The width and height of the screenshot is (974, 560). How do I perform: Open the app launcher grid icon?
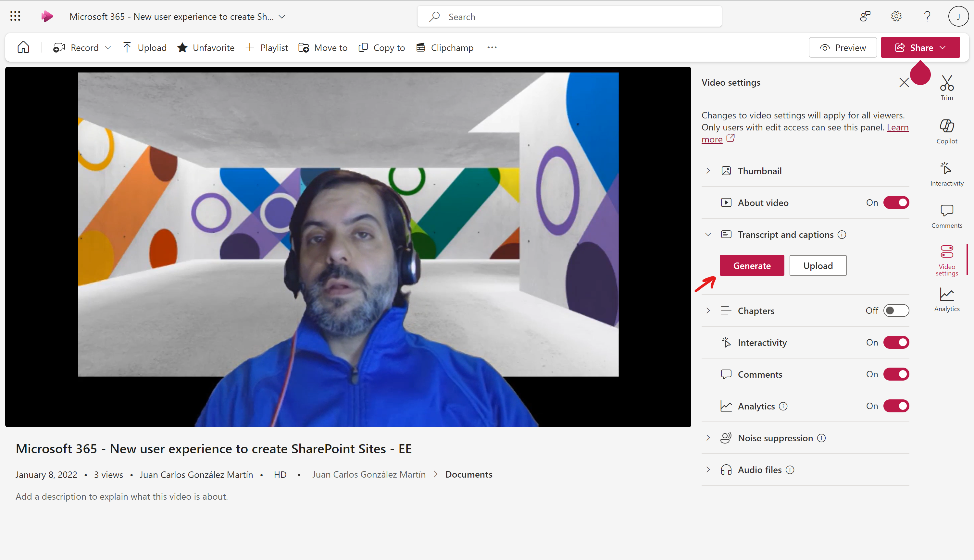pos(15,16)
